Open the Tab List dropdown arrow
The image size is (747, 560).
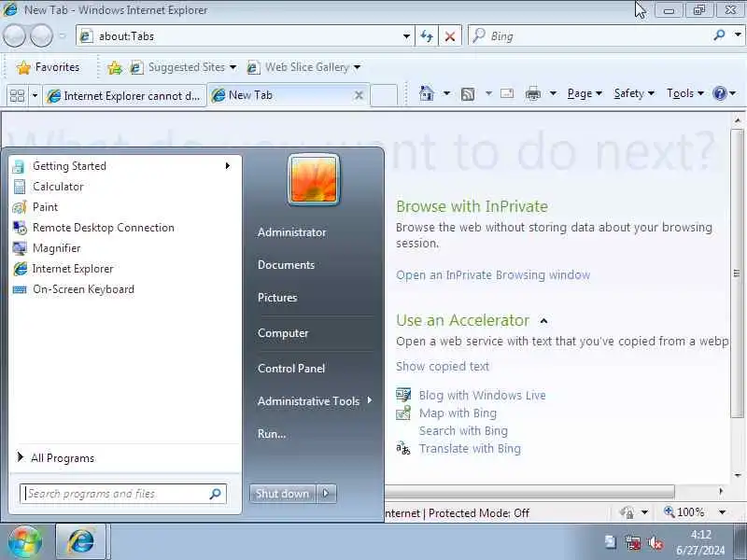click(35, 96)
